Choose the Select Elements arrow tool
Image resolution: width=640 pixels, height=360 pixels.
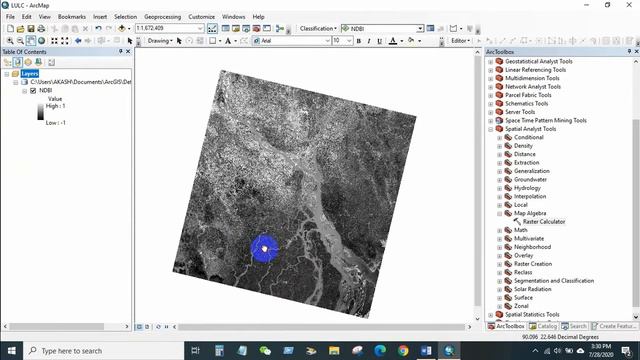(x=130, y=41)
